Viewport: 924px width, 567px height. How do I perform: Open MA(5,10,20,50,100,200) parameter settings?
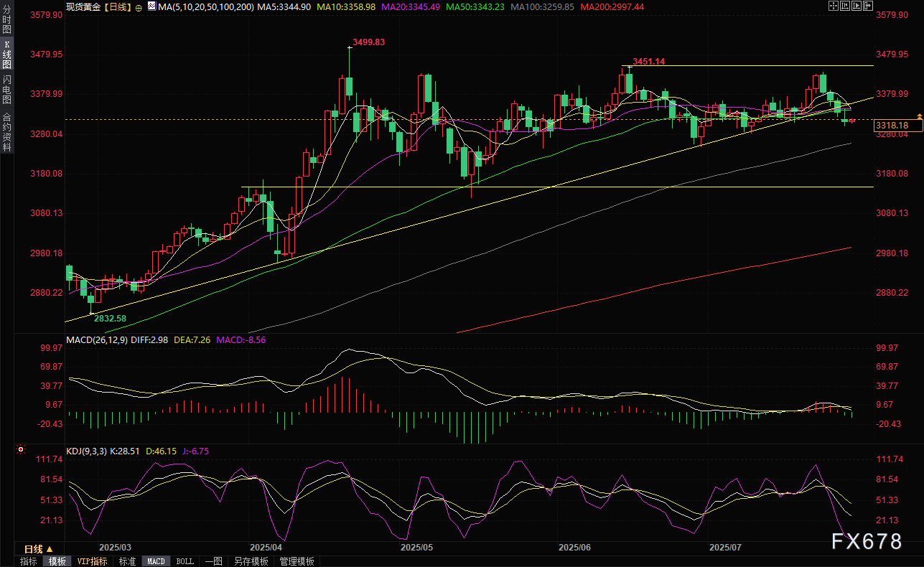pyautogui.click(x=205, y=6)
